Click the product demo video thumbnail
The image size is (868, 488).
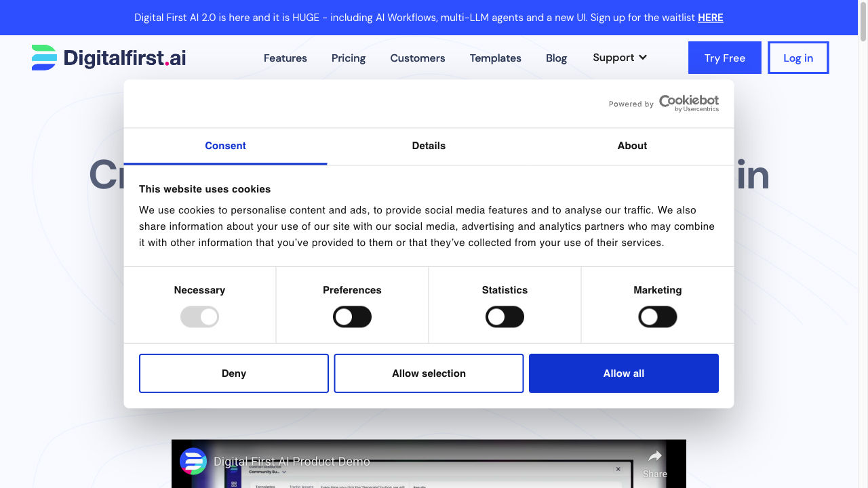[x=429, y=464]
